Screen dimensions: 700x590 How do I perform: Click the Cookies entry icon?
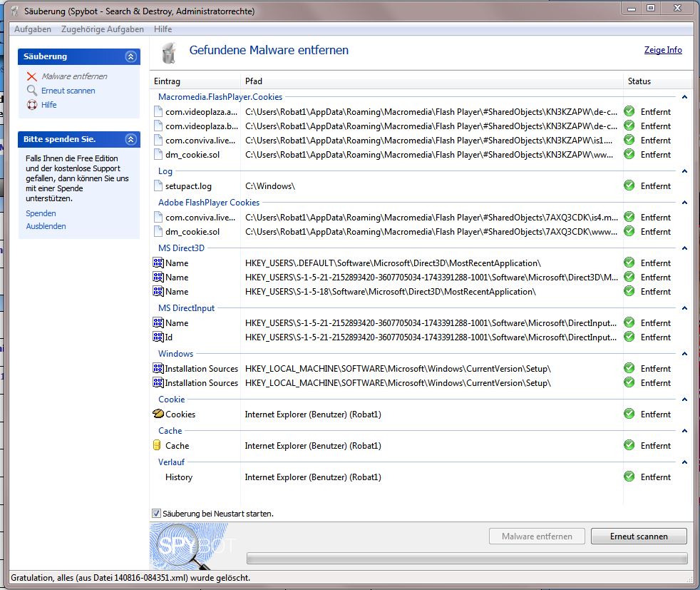pyautogui.click(x=158, y=414)
